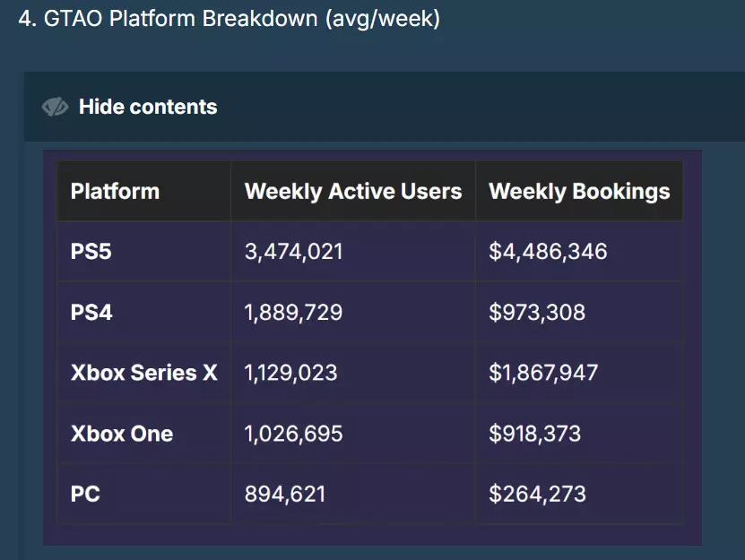Select the PS4 platform cell
This screenshot has height=560, width=745.
[91, 313]
